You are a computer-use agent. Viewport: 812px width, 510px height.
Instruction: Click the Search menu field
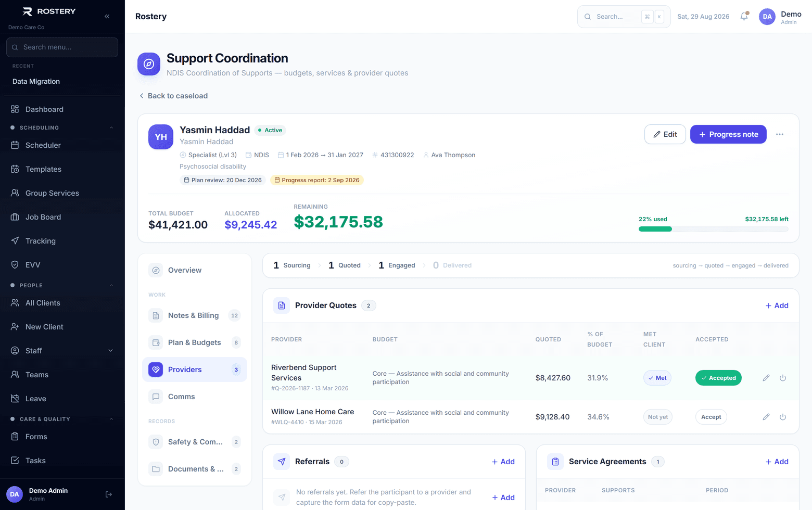click(x=62, y=47)
